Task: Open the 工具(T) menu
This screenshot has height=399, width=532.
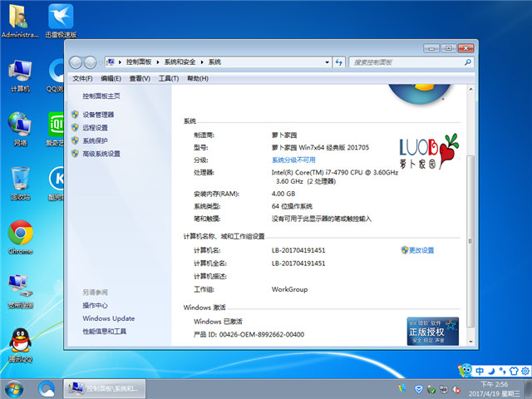Action: click(169, 78)
